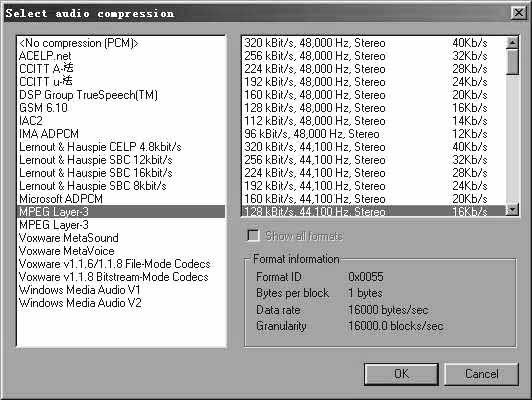This screenshot has height=400, width=532.
Task: Choose 192 kBit/s, 48,000 Hz, Stereo format
Action: 374,82
